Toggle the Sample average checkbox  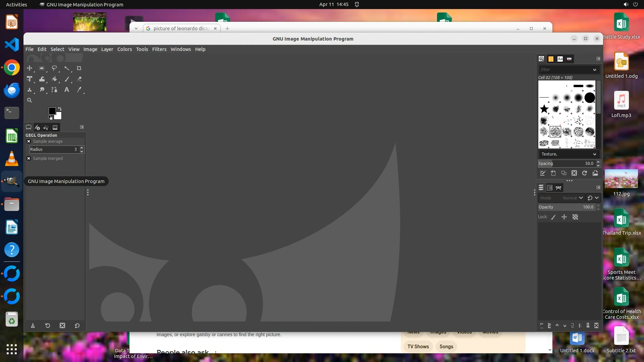tap(29, 141)
